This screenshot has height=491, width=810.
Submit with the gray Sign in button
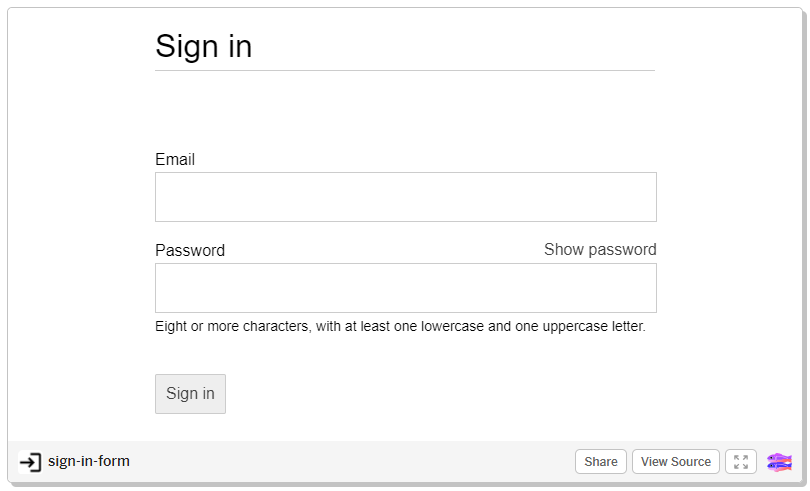coord(190,394)
